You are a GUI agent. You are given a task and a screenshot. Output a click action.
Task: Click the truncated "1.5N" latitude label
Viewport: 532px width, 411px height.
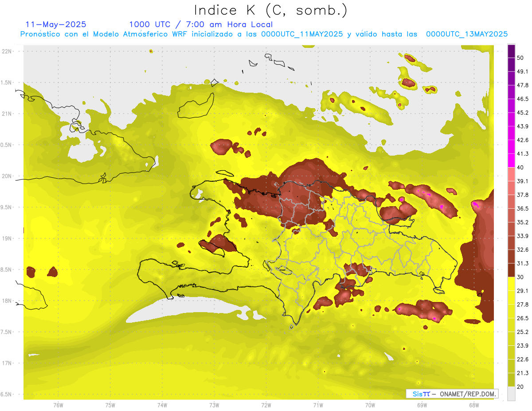pyautogui.click(x=6, y=82)
